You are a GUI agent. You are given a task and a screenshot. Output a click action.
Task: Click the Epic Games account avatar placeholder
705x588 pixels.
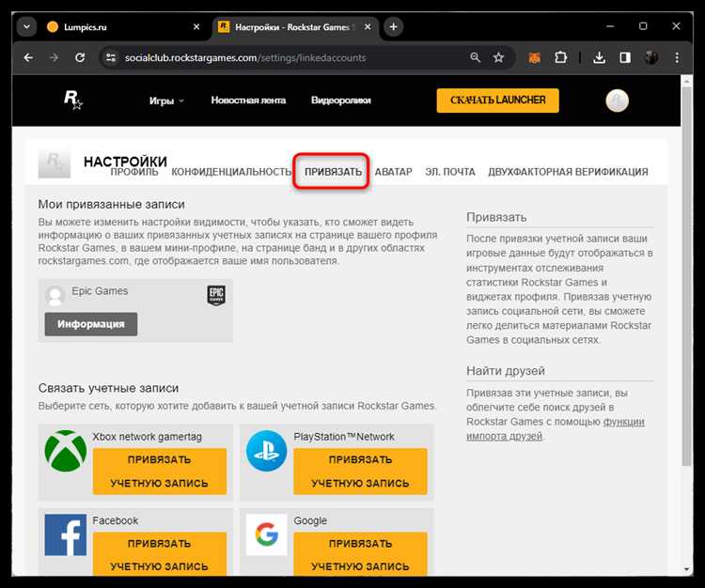point(55,296)
